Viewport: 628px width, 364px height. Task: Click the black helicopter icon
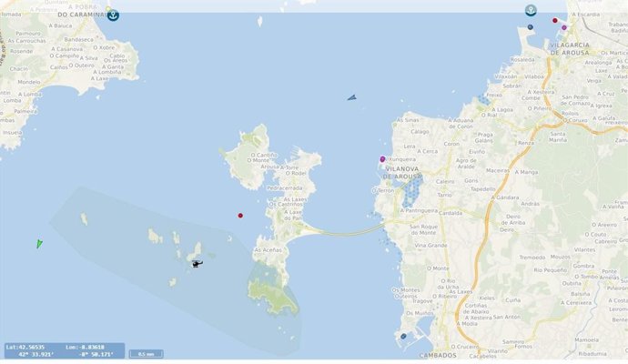click(x=197, y=265)
